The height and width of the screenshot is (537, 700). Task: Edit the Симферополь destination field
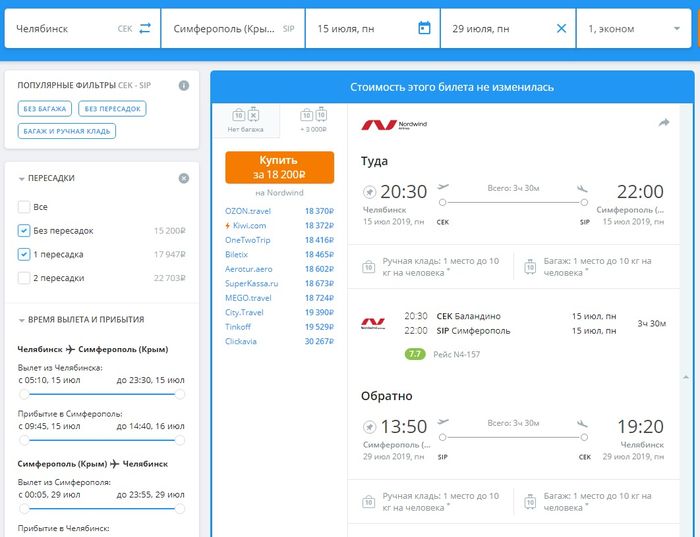233,29
